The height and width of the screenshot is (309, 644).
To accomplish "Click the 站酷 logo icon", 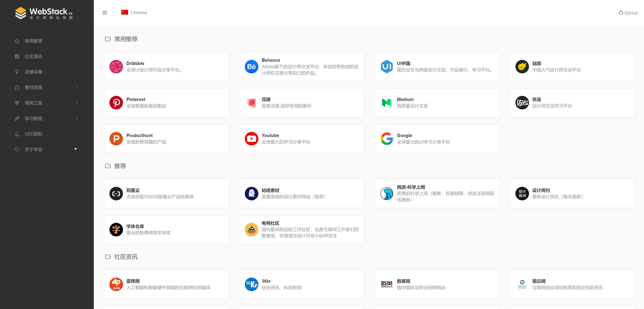I will (x=522, y=67).
